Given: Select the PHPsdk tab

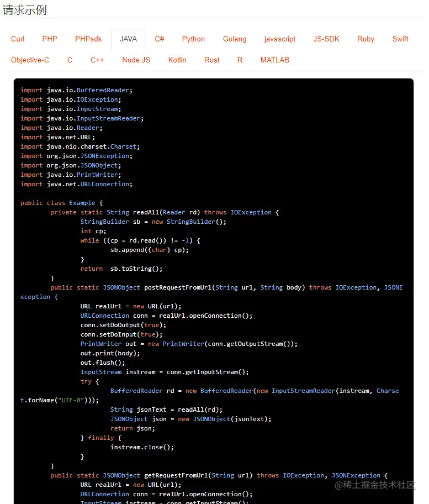Looking at the screenshot, I should click(88, 39).
